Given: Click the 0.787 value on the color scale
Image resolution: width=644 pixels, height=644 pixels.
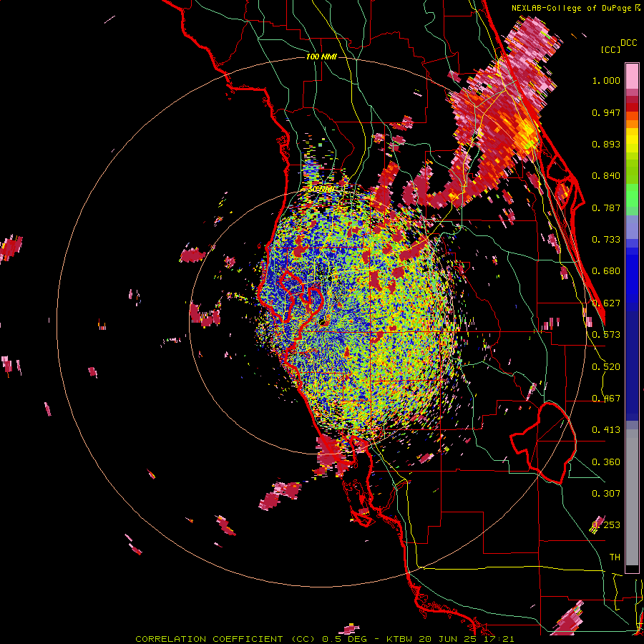Looking at the screenshot, I should click(606, 208).
